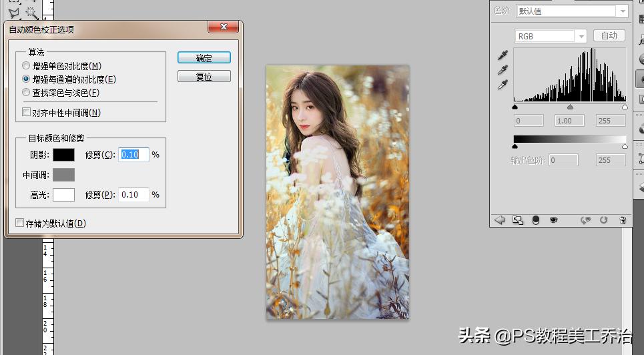Check the 存储为默认值 checkbox
Screen dimensions: 644x355
(20, 223)
